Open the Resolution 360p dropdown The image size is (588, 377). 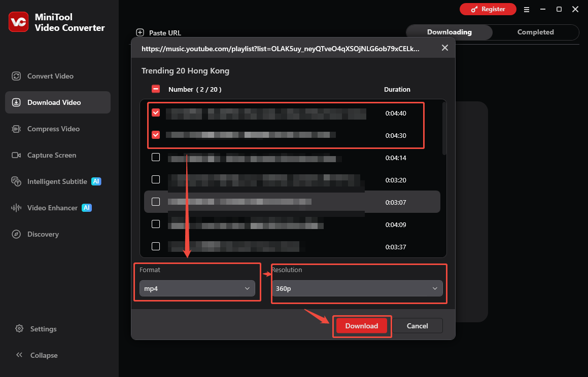coord(357,288)
